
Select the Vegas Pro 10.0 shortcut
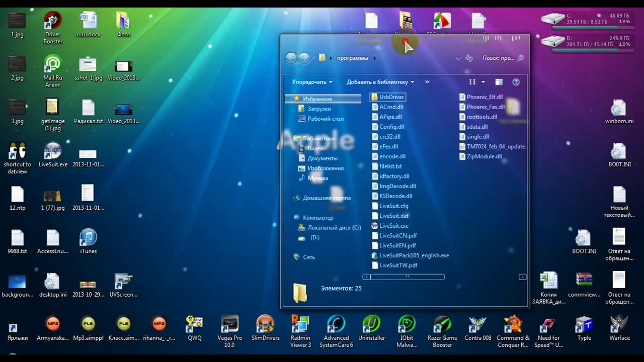[229, 331]
